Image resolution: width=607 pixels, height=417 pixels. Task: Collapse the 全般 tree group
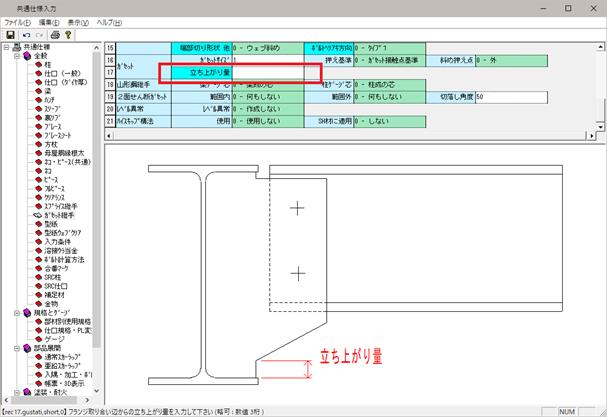[x=17, y=56]
